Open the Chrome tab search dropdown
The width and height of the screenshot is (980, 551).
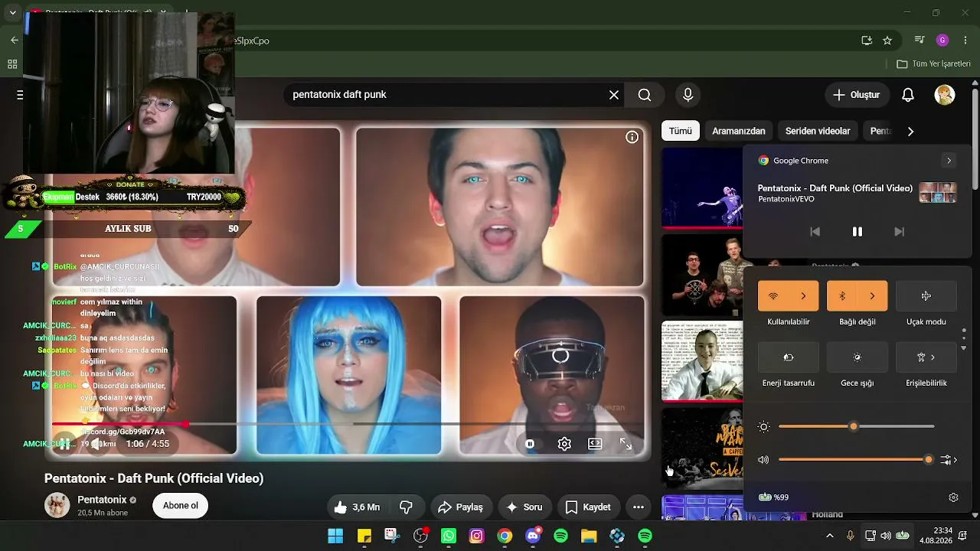pos(13,13)
